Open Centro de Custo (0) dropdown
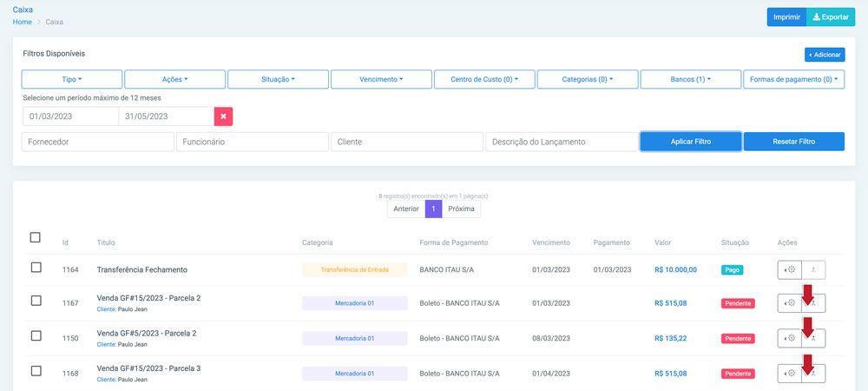868x391 pixels. (484, 79)
